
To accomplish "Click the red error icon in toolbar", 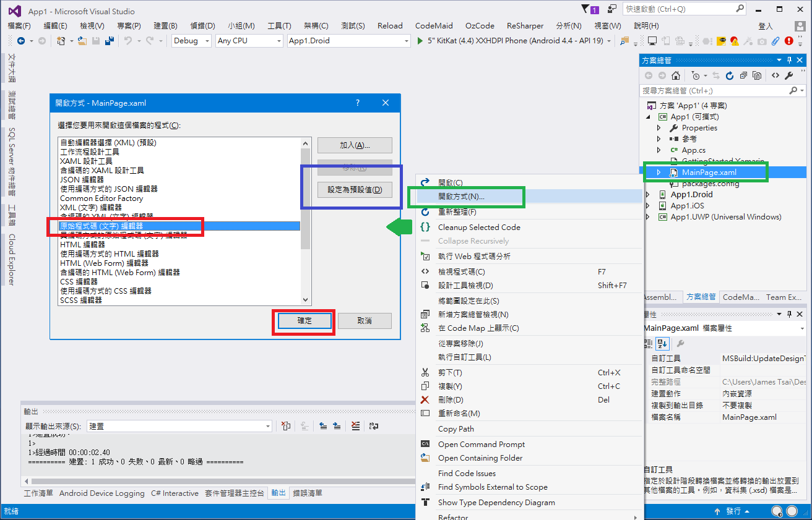I will [x=788, y=41].
